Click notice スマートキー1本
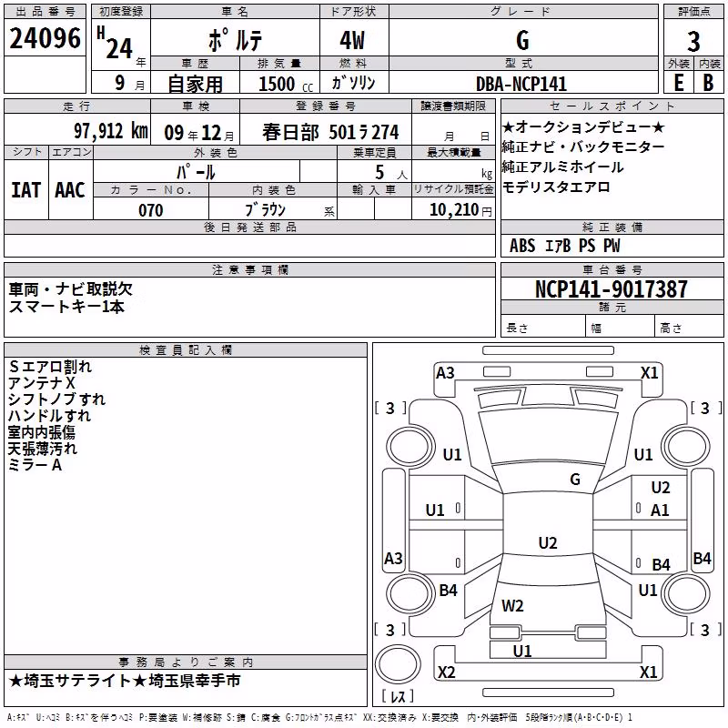728x728 pixels. (x=66, y=307)
